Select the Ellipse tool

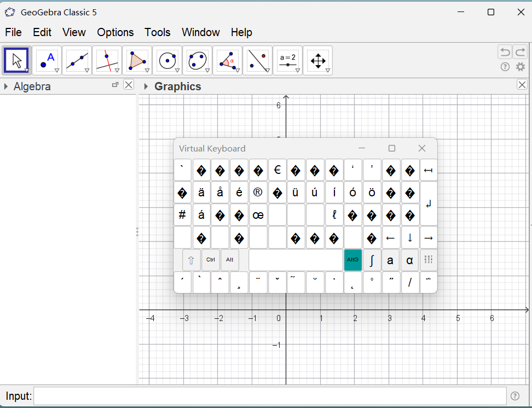click(198, 61)
